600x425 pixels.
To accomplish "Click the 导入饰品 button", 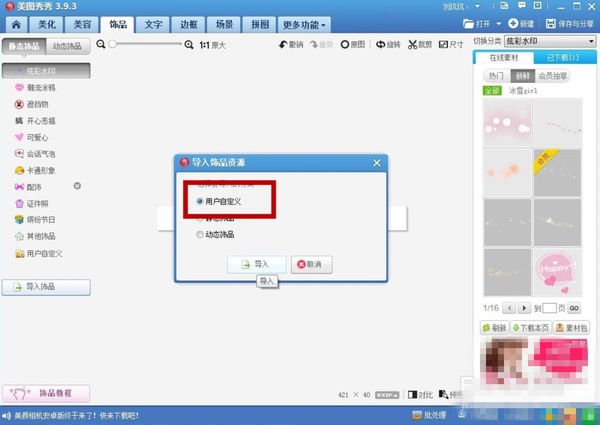I will tap(46, 287).
